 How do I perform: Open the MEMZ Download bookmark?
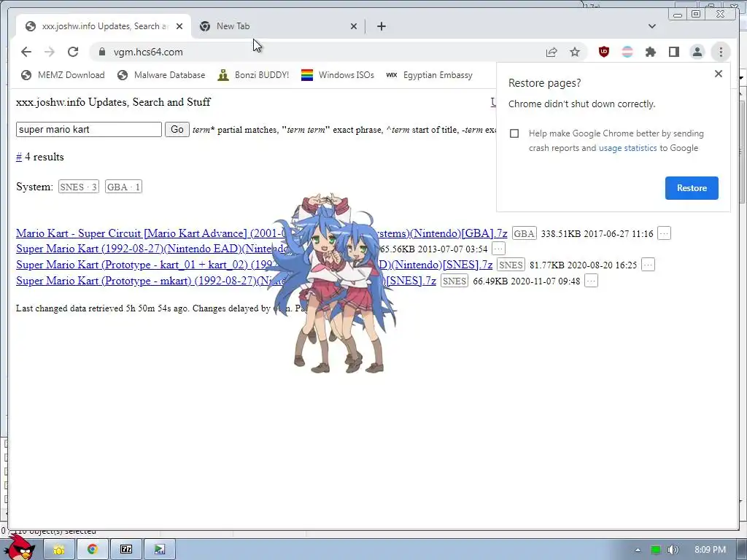coord(63,75)
